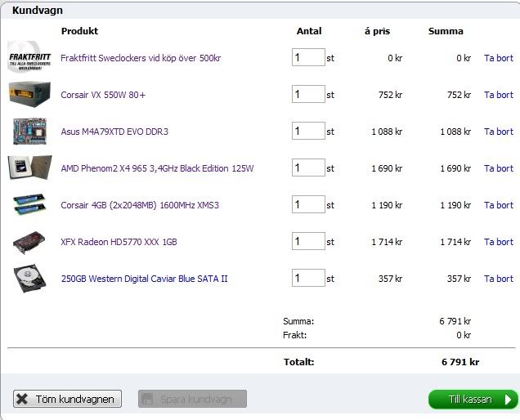Click the Corsair RAM memory thumbnail
Image resolution: width=520 pixels, height=420 pixels.
[x=29, y=205]
